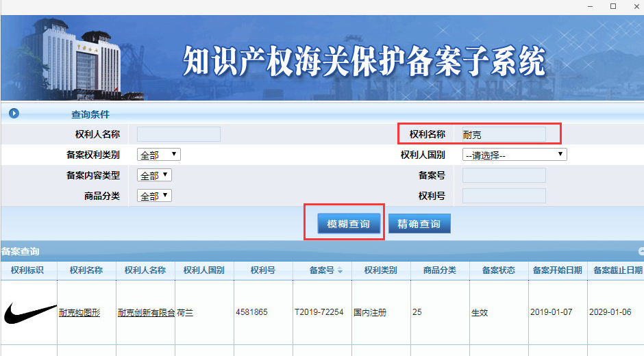This screenshot has height=356, width=644.
Task: Maximize the window
Action: tap(613, 6)
